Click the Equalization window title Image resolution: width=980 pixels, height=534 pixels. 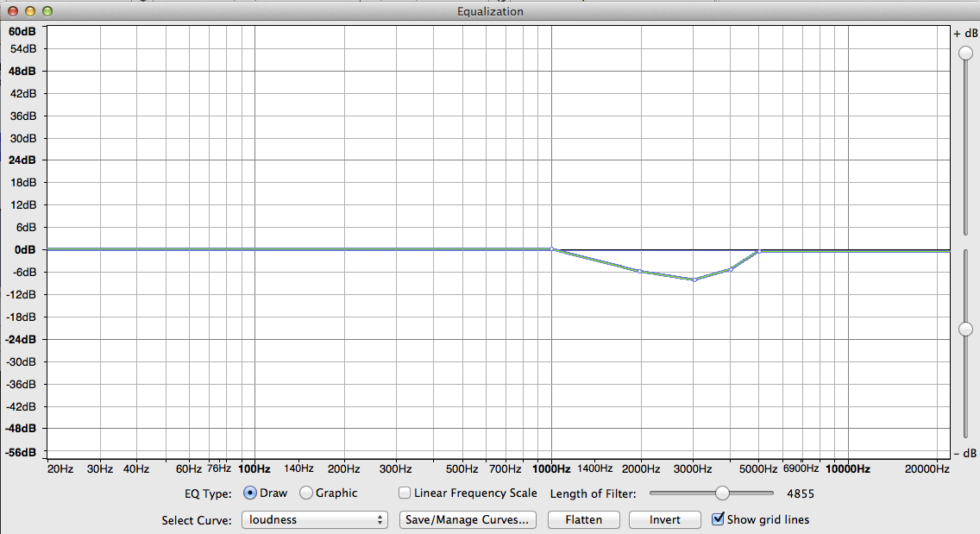490,11
